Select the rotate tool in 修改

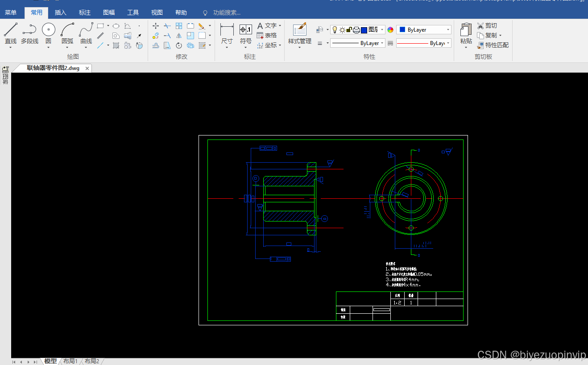(179, 45)
